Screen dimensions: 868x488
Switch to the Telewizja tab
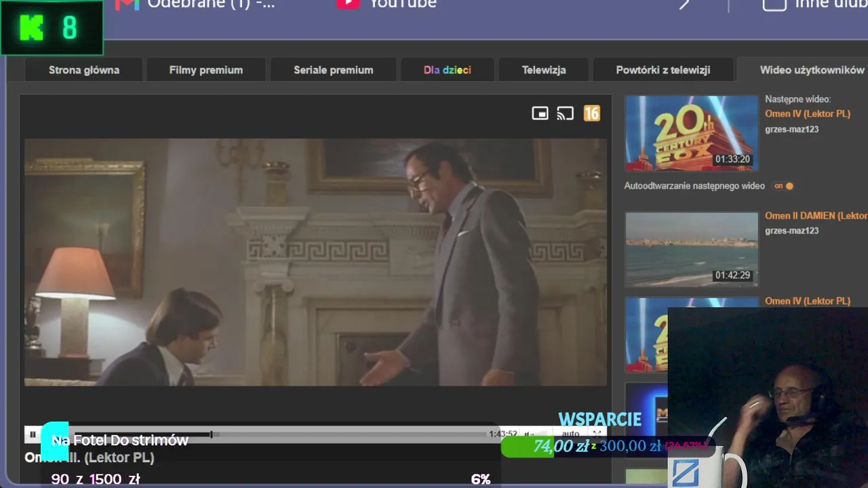[544, 70]
